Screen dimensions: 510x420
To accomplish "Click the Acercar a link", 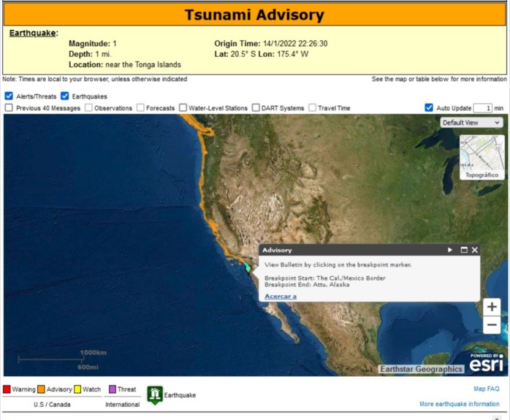I will [281, 296].
